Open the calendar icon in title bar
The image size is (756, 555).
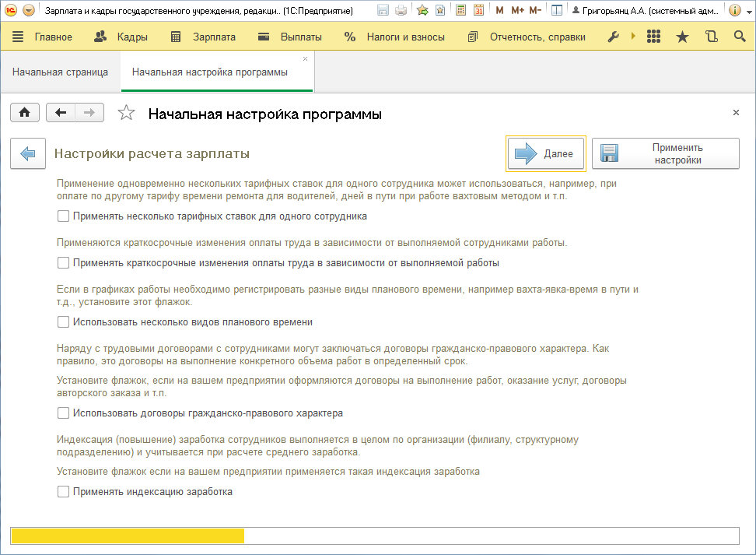[479, 11]
